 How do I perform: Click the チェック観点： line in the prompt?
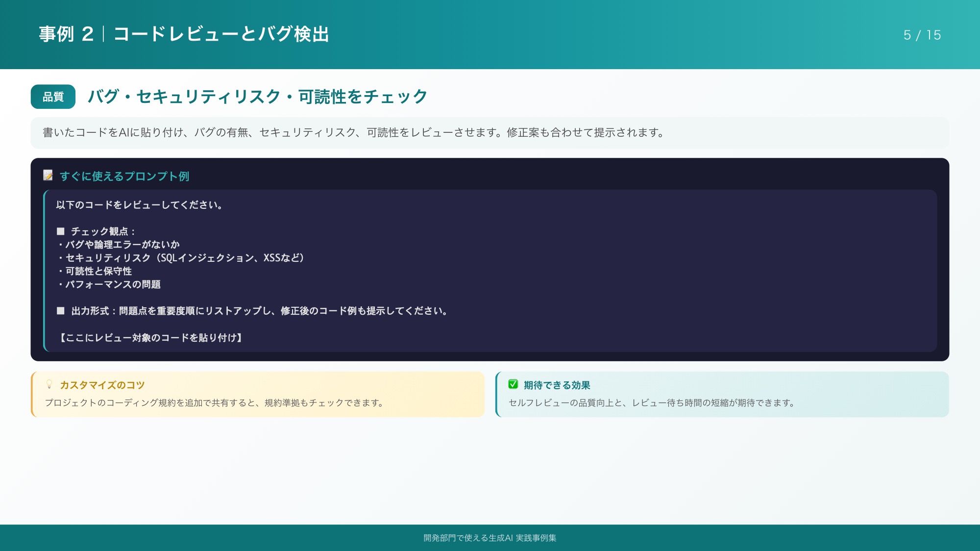coord(96,231)
